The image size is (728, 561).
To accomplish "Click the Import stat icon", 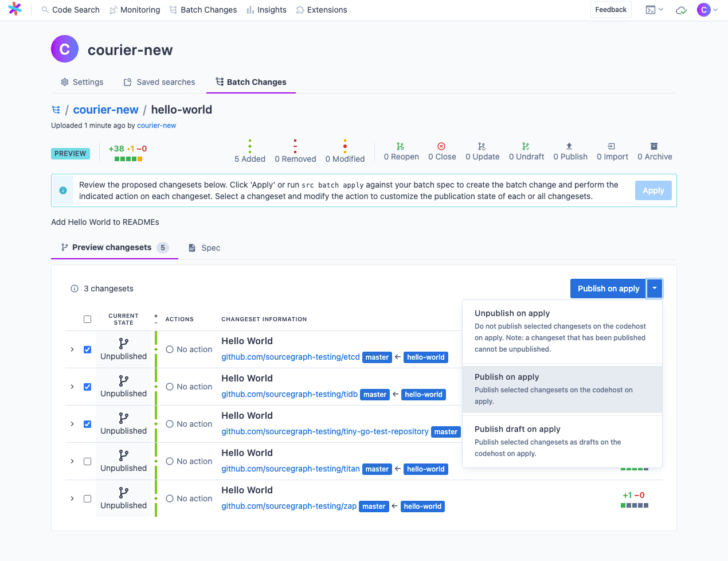I will click(612, 146).
